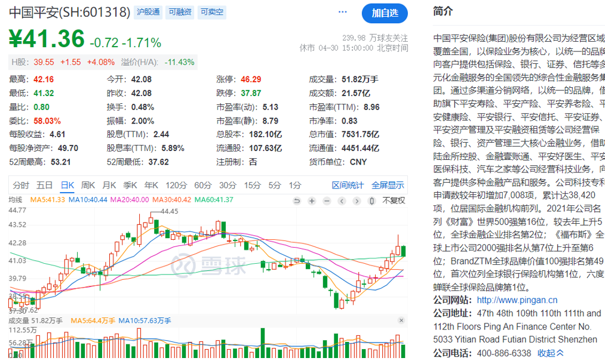Shift chart left with the left arrow icon
605x364 pixels.
coord(342,201)
